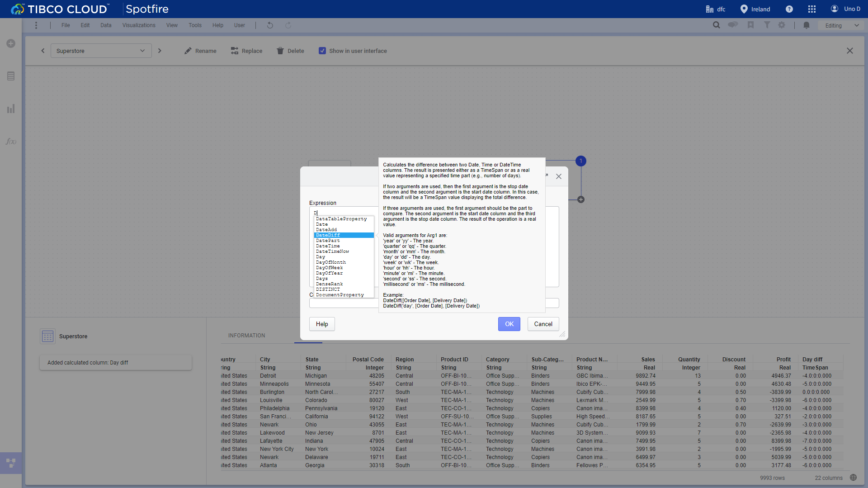Click the add plus icon in sidebar
The image size is (868, 488).
click(11, 43)
